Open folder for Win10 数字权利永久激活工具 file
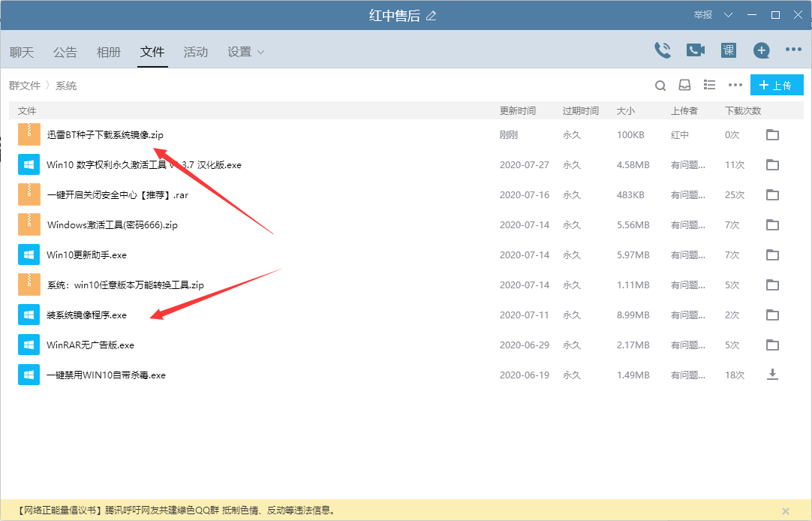812x521 pixels. [773, 164]
